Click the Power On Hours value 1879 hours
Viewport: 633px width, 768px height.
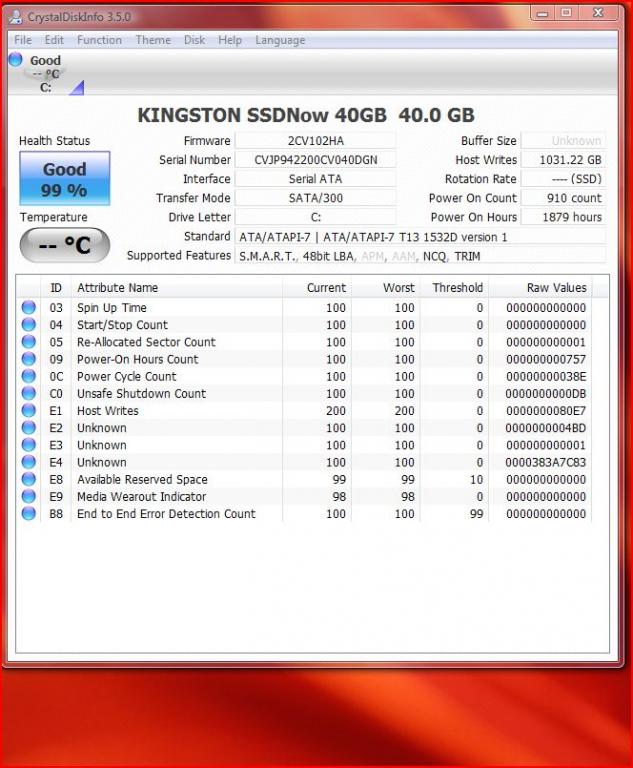coord(563,217)
